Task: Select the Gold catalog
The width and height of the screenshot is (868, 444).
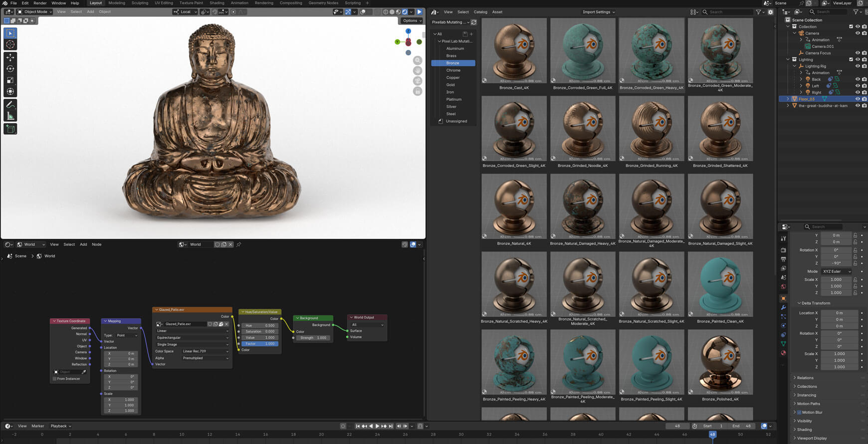Action: (450, 85)
